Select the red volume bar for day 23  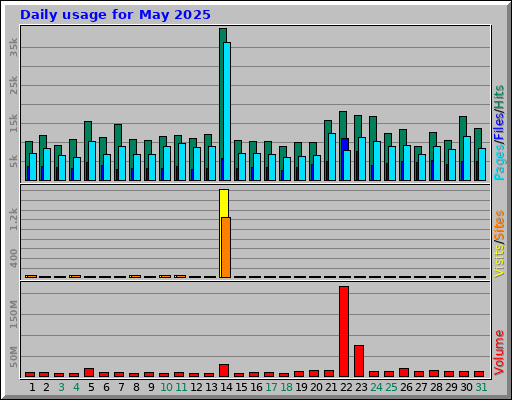[359, 361]
